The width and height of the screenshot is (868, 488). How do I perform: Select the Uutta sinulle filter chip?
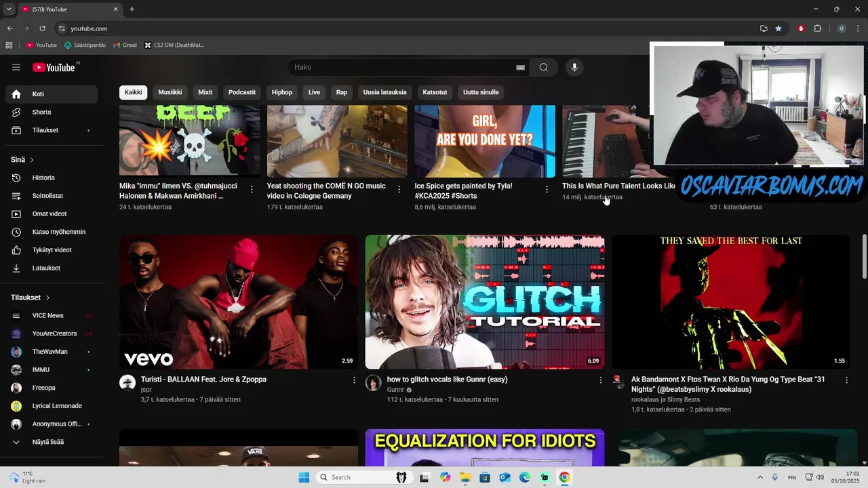[x=481, y=92]
